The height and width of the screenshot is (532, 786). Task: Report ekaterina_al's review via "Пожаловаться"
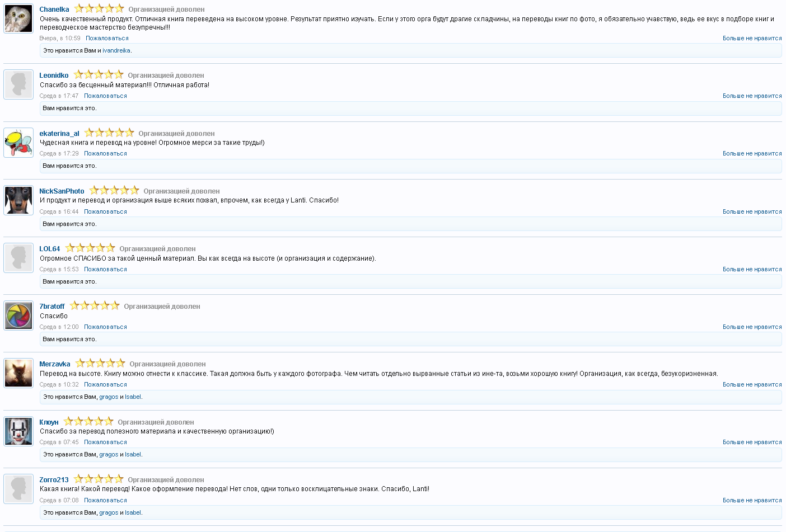105,154
